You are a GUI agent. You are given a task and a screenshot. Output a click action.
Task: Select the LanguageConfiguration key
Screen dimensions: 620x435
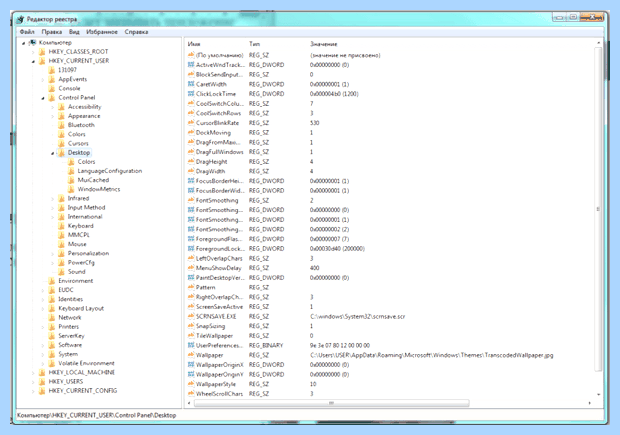coord(110,171)
